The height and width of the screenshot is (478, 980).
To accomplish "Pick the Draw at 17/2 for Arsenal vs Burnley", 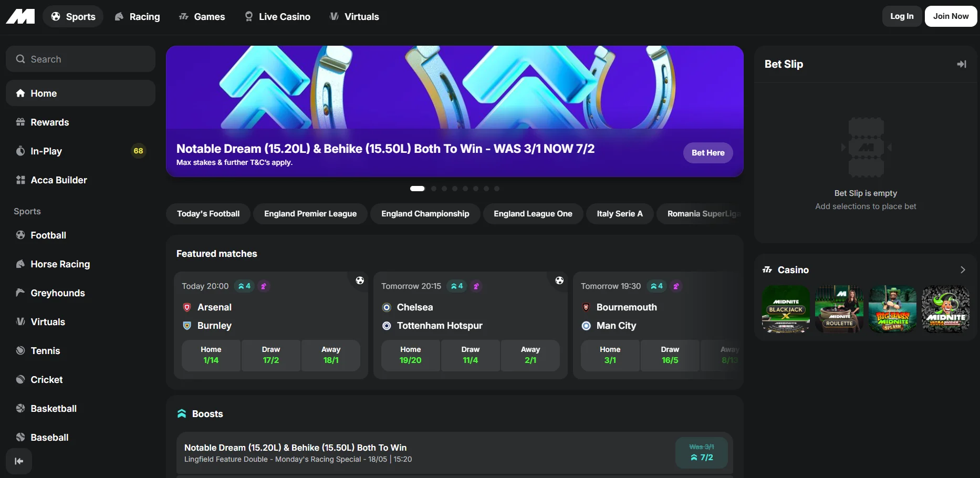I will [271, 356].
